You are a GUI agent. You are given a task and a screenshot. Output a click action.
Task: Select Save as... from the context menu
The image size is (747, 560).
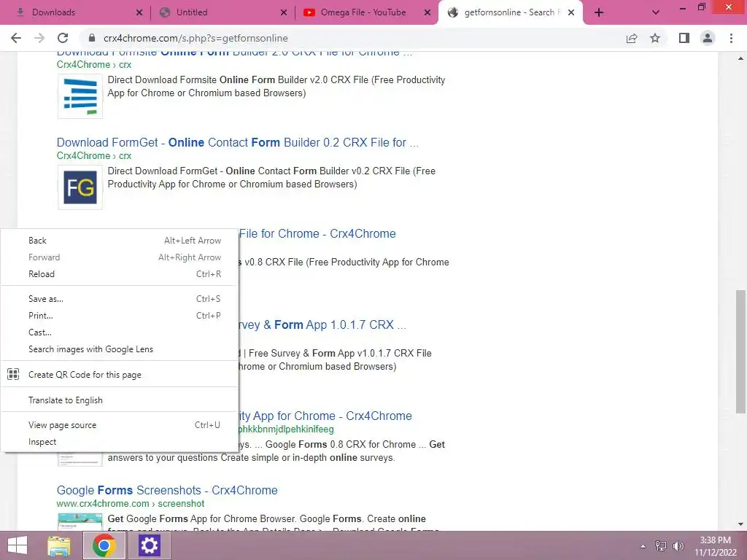(119, 298)
